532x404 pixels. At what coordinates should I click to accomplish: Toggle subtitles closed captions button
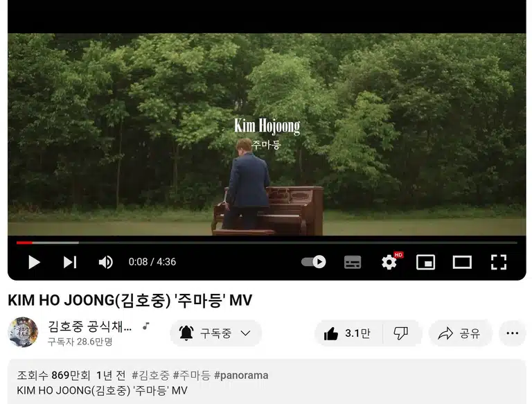[x=353, y=262]
